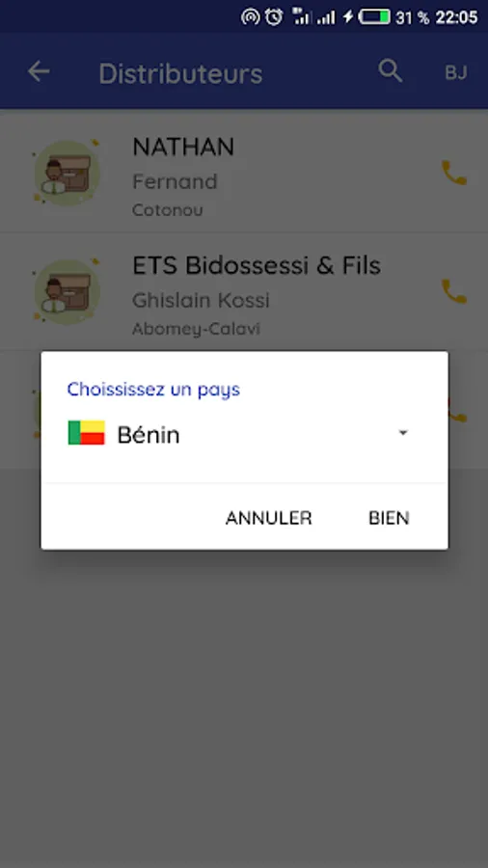Click the Benin flag icon
The width and height of the screenshot is (488, 868).
click(x=86, y=432)
